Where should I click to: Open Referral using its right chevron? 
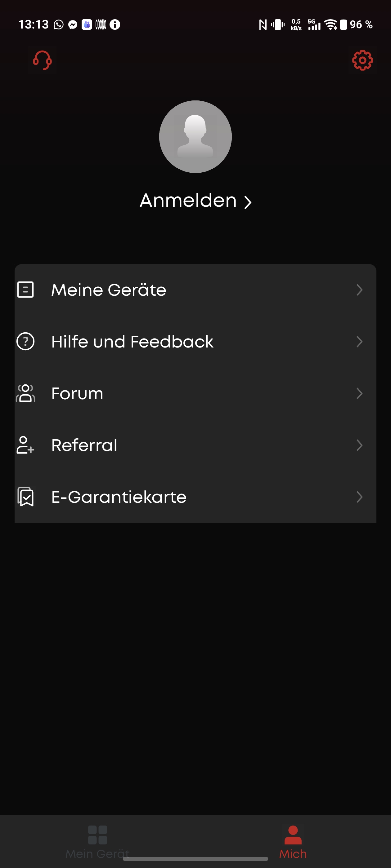coord(359,445)
